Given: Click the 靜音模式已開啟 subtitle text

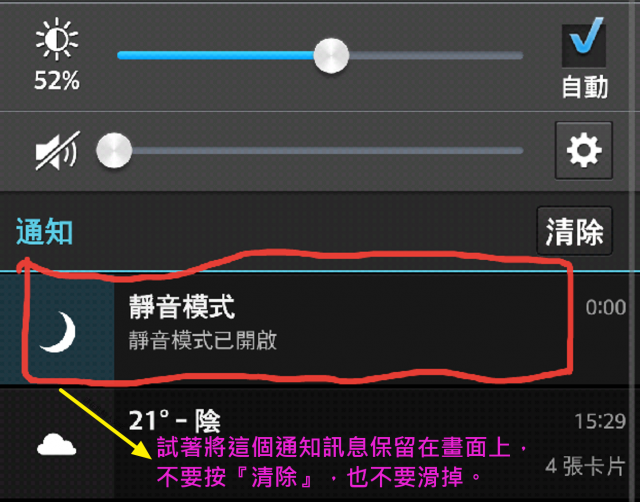Looking at the screenshot, I should [202, 340].
